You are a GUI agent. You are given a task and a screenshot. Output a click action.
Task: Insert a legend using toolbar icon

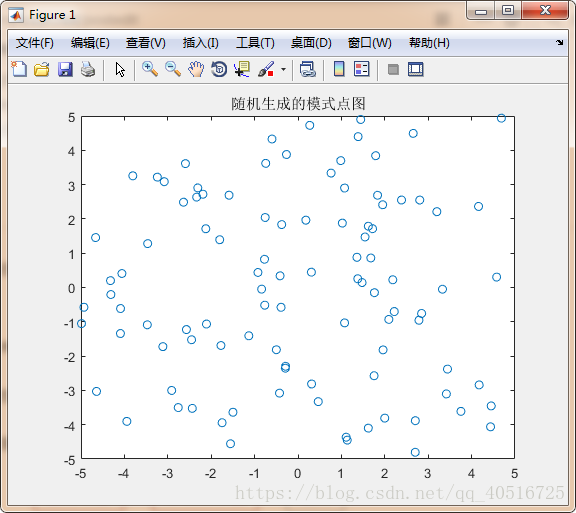361,69
